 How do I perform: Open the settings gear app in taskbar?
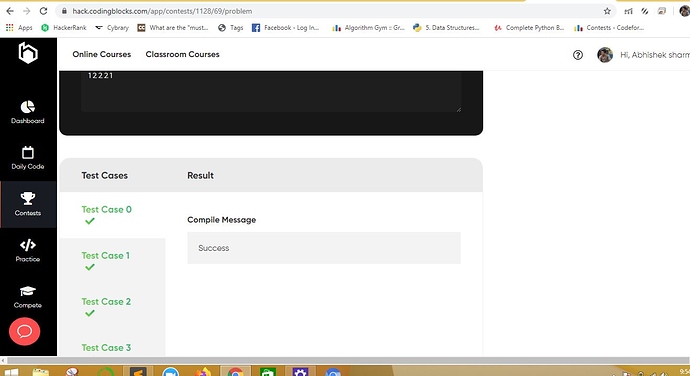pyautogui.click(x=300, y=372)
